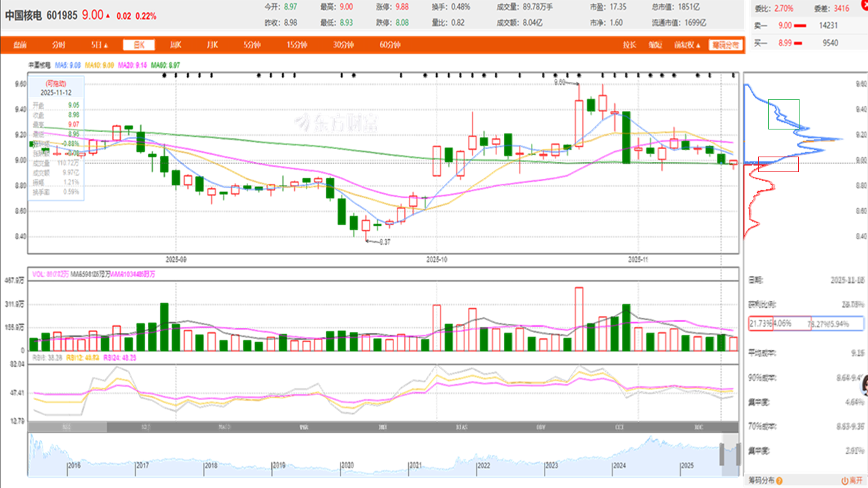The image size is (868, 488).
Task: Click the MA10 legend value
Action: [x=100, y=65]
